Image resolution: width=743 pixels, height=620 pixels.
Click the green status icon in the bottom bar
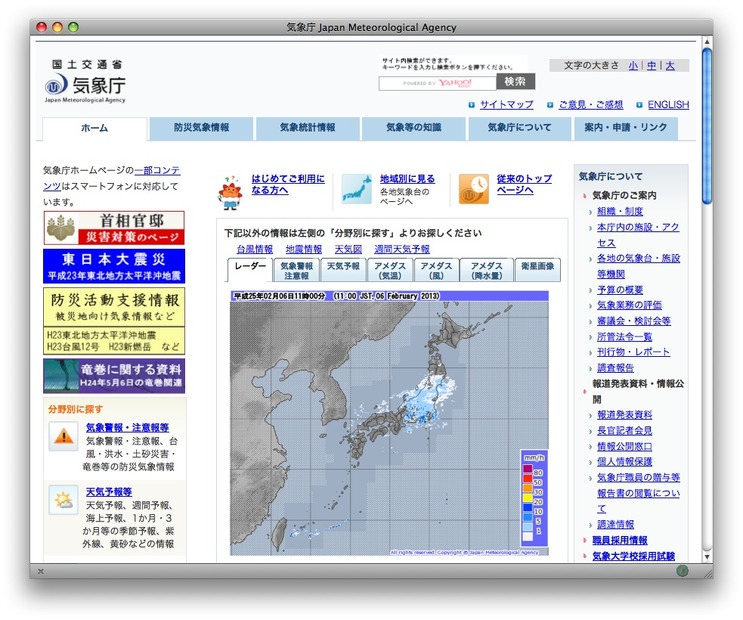pyautogui.click(x=682, y=570)
